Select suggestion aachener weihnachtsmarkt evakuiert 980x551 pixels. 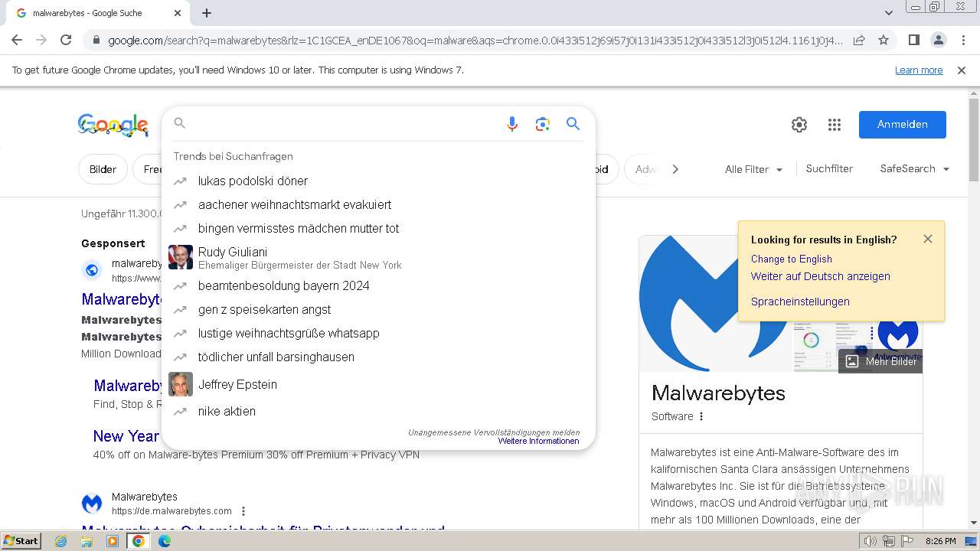tap(378, 204)
